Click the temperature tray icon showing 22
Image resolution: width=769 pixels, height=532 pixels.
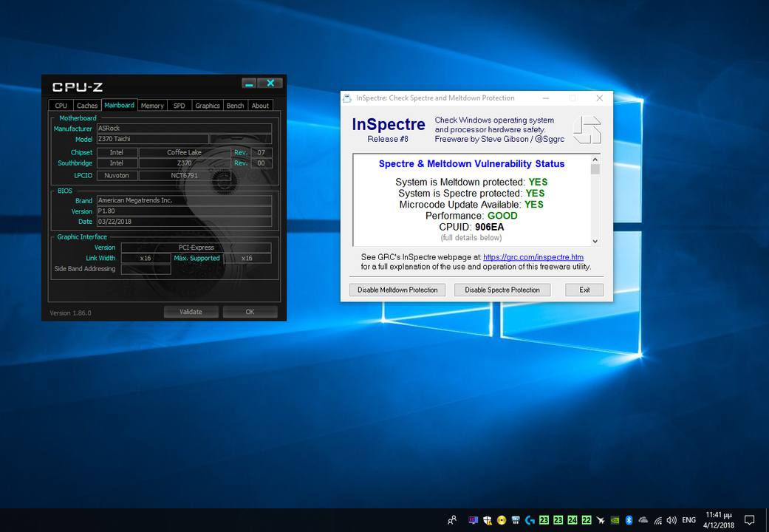(587, 520)
